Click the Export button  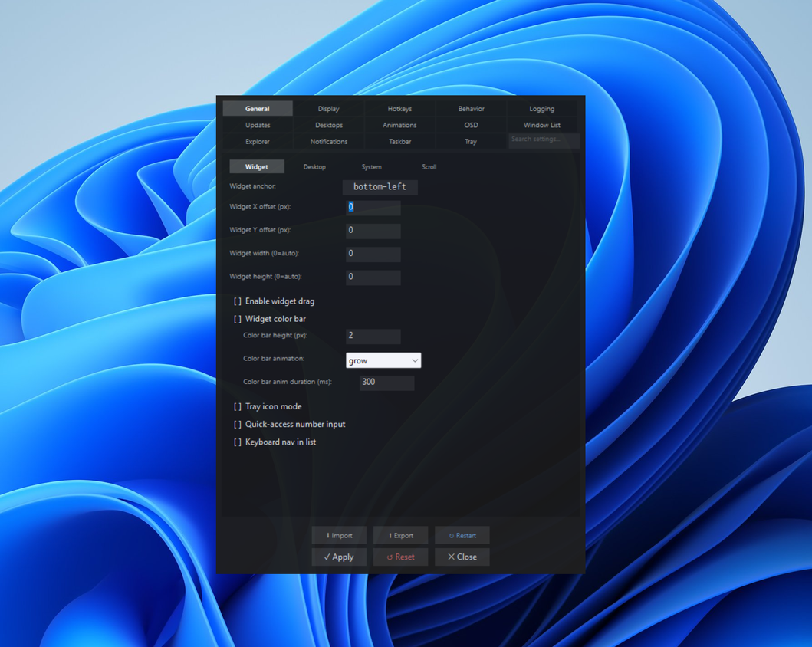(401, 535)
